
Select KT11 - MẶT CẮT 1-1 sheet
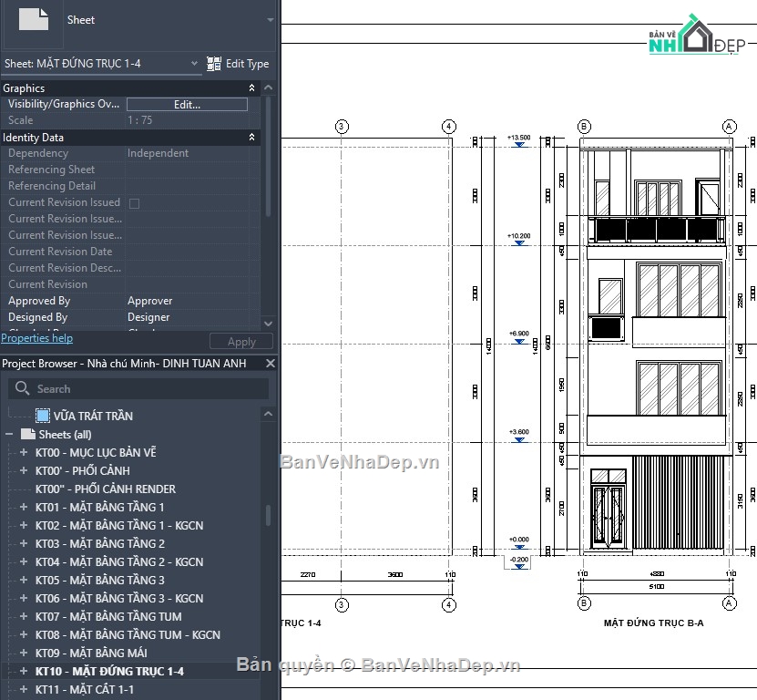pos(85,689)
